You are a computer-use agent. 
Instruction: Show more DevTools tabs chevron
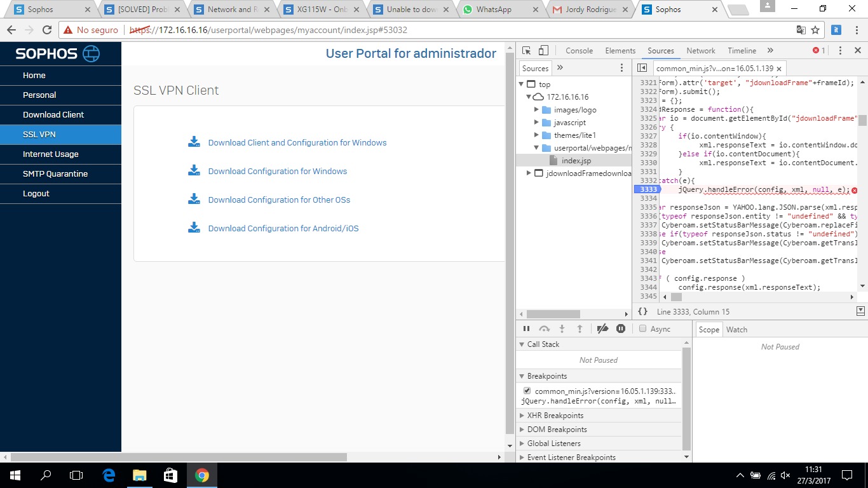(770, 51)
